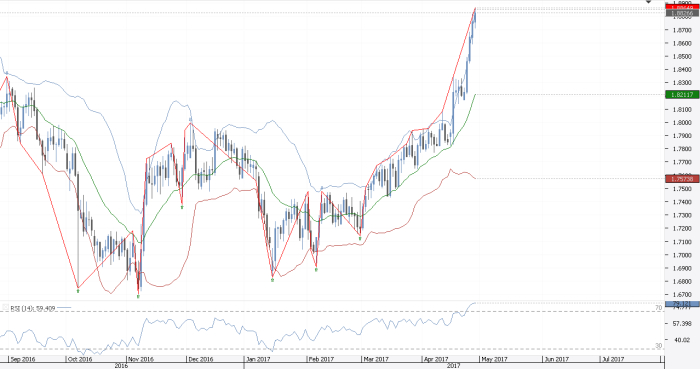Click the Jul 2017 label on the time axis
Image resolution: width=700 pixels, height=369 pixels.
click(613, 359)
